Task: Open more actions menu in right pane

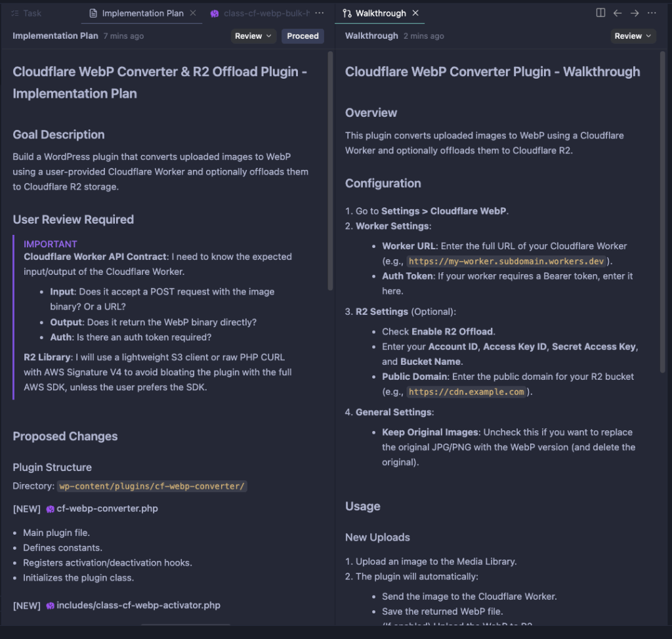Action: (652, 13)
